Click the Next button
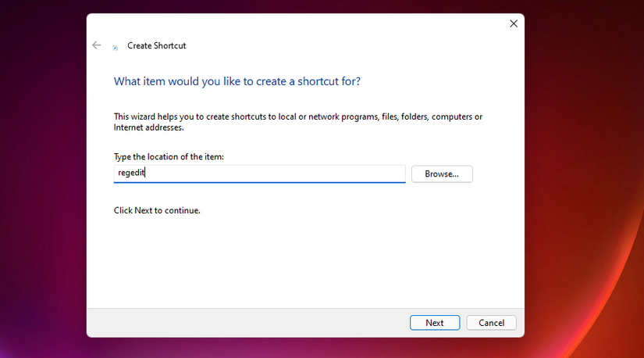Viewport: 644px width, 358px height. point(435,323)
